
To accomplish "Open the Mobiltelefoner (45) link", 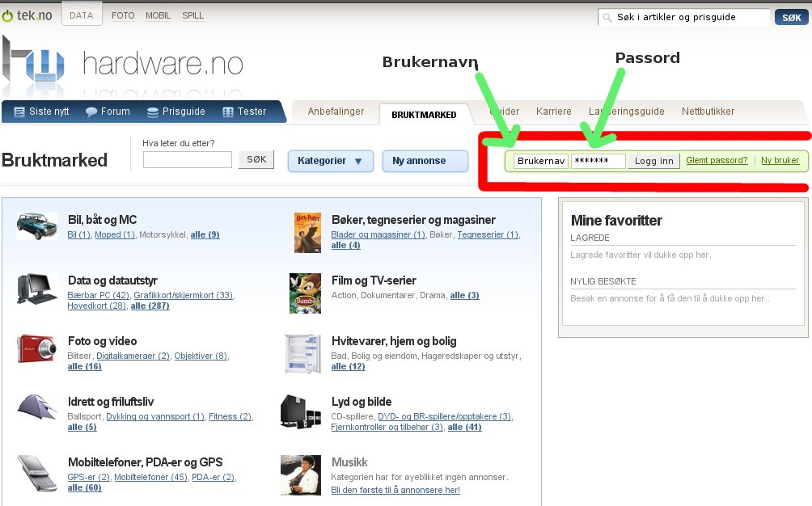I will coord(150,477).
